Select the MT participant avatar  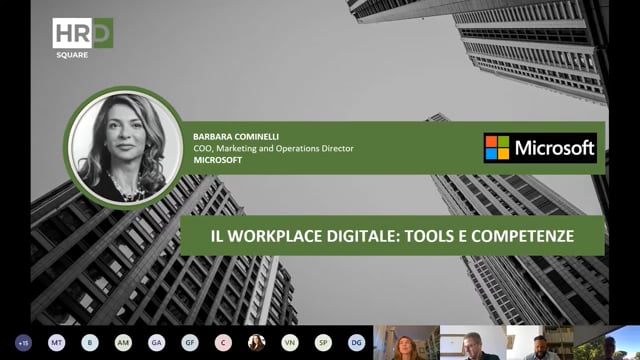(x=57, y=343)
